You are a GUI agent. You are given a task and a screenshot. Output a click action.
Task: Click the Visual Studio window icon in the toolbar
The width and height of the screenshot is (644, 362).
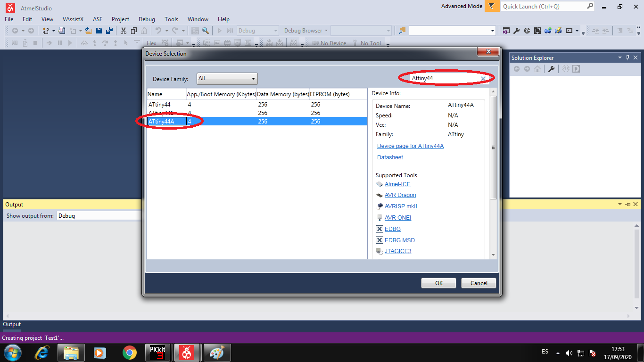click(506, 31)
